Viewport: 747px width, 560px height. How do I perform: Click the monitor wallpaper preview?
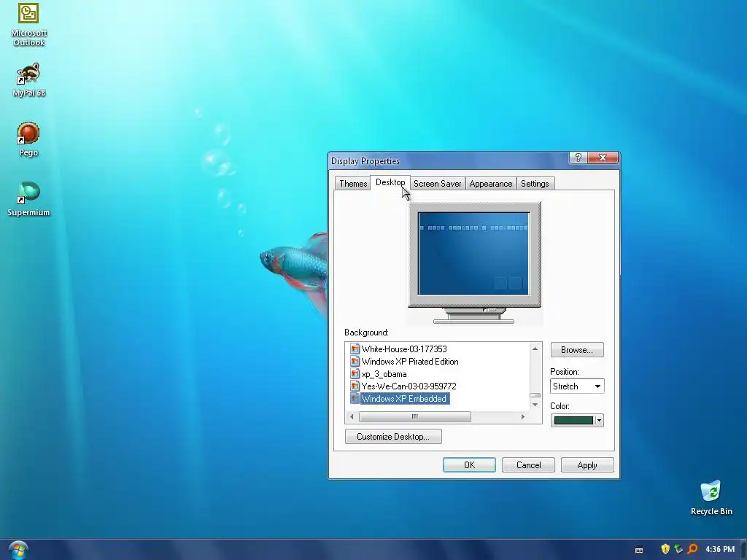(x=473, y=253)
